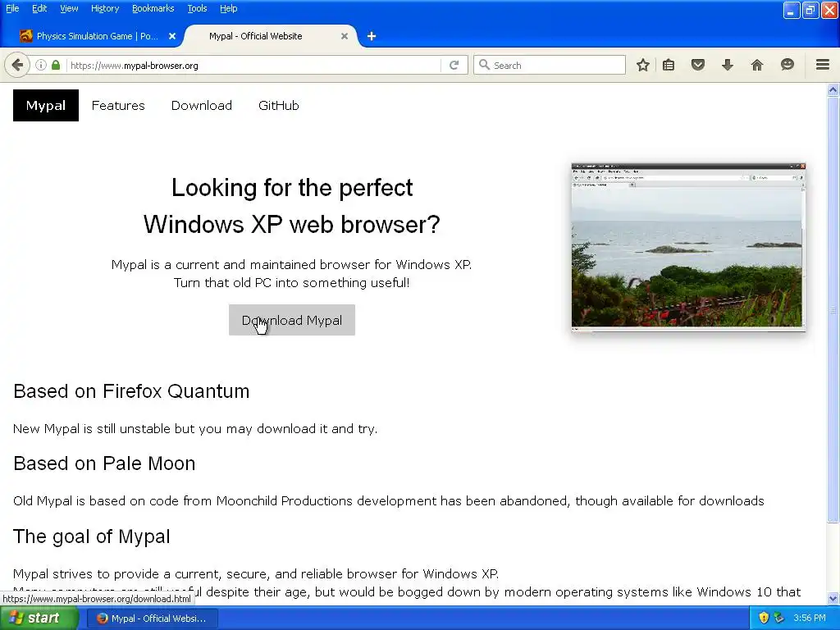Open the Windows Start menu

(x=39, y=618)
